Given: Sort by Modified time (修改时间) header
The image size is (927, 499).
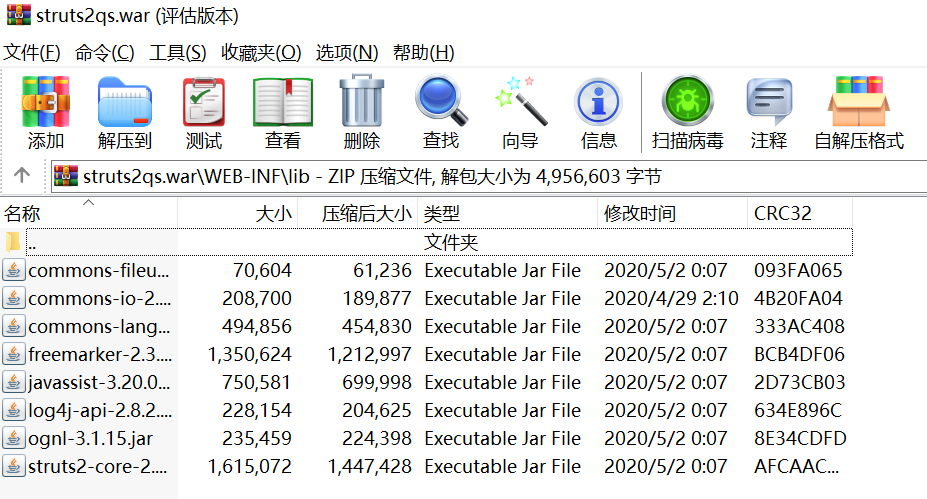Looking at the screenshot, I should (640, 213).
